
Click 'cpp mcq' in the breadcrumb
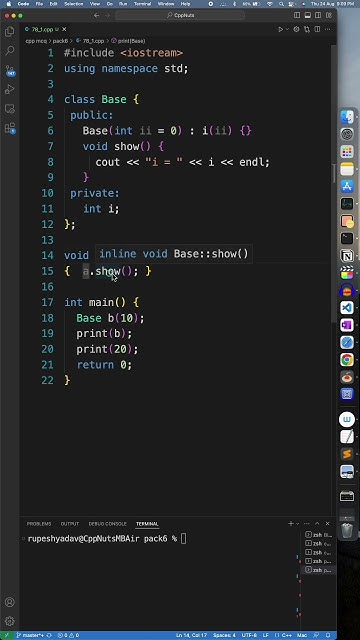(36, 41)
